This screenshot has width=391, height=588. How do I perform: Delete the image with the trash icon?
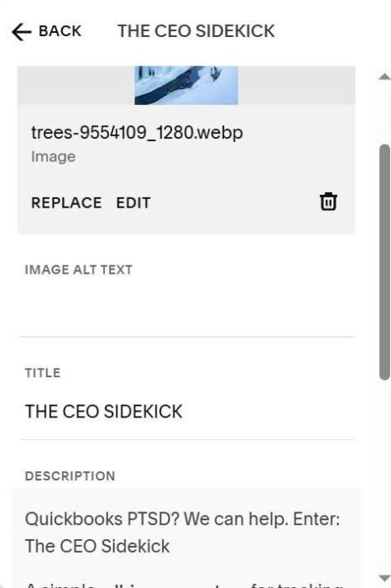tap(328, 202)
